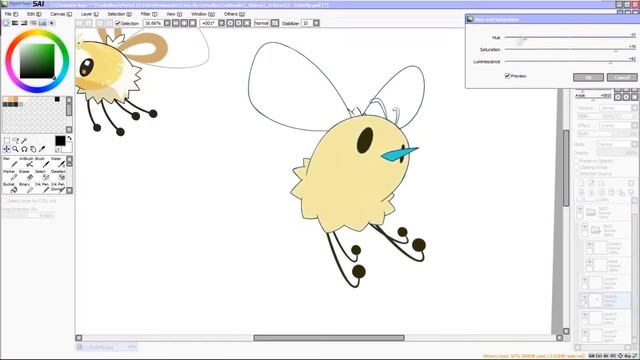Open the Edit menu
This screenshot has height=360, width=640.
point(33,14)
